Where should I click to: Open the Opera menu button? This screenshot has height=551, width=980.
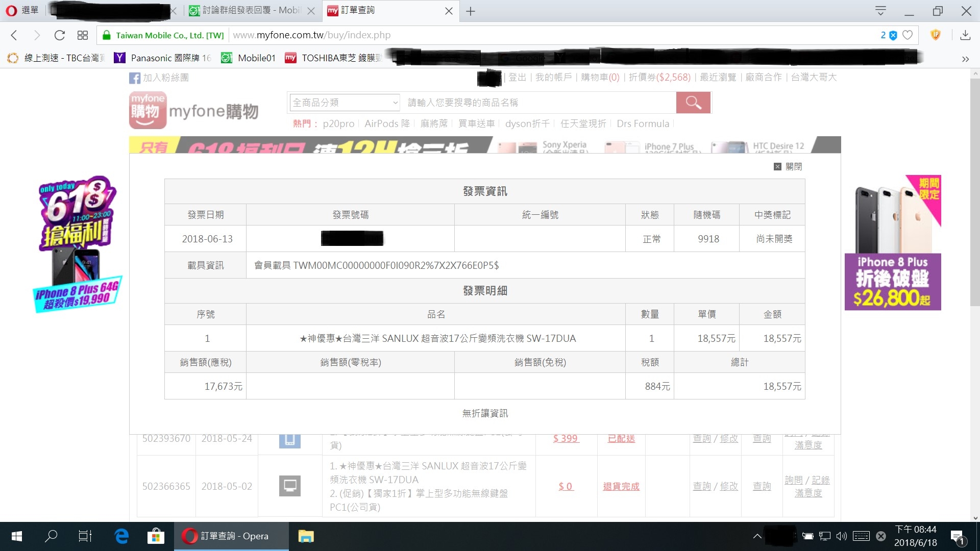tap(21, 10)
